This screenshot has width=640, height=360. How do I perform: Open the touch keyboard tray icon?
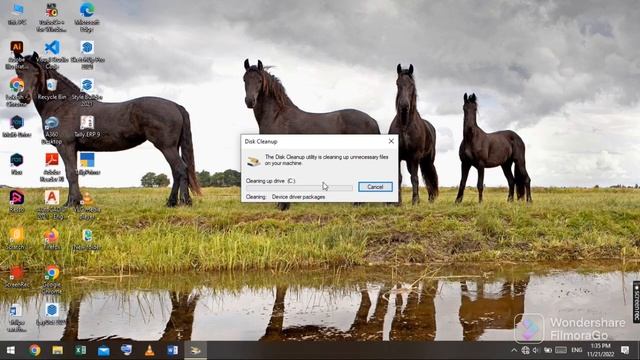point(561,350)
